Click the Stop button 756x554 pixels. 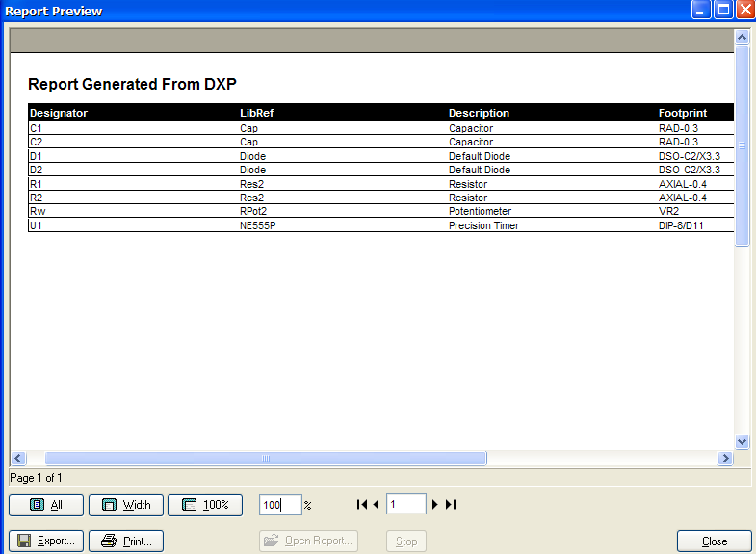tap(406, 541)
